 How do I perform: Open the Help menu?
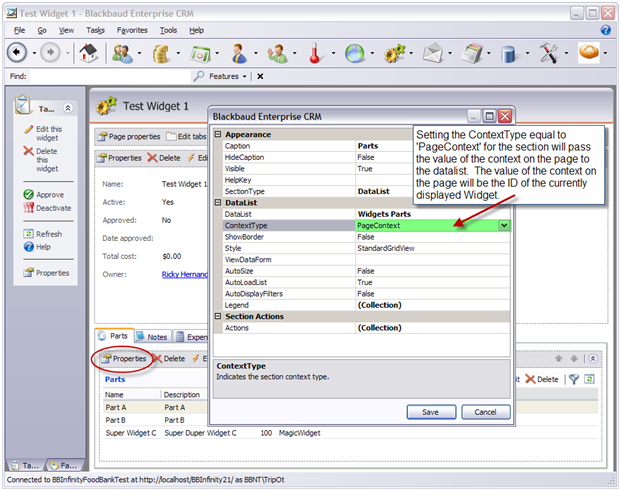[x=196, y=30]
